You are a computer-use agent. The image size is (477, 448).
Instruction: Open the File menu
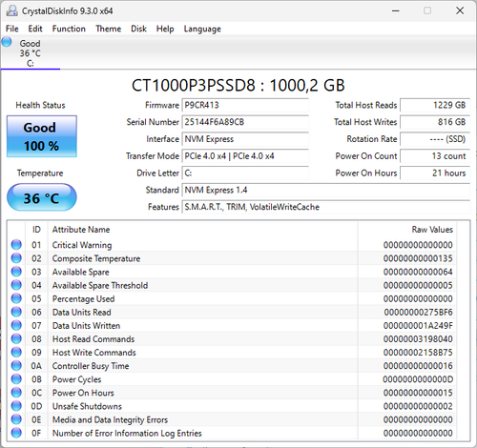click(12, 29)
